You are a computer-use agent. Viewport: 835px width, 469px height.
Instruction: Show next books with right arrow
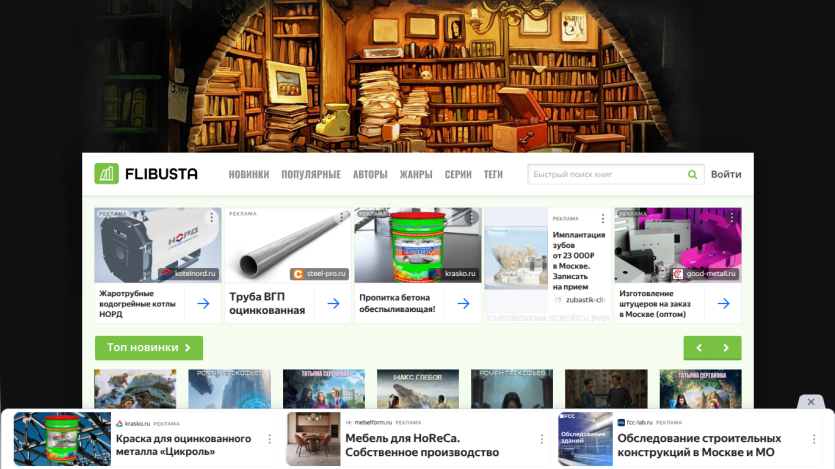(x=726, y=348)
